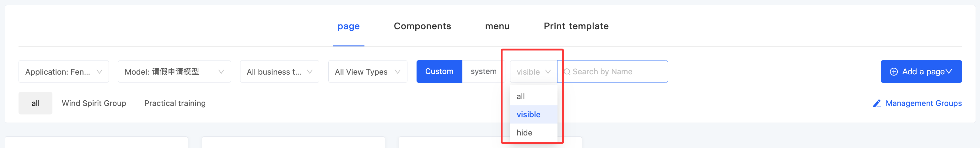
Task: Open the Model dropdown
Action: coord(174,71)
